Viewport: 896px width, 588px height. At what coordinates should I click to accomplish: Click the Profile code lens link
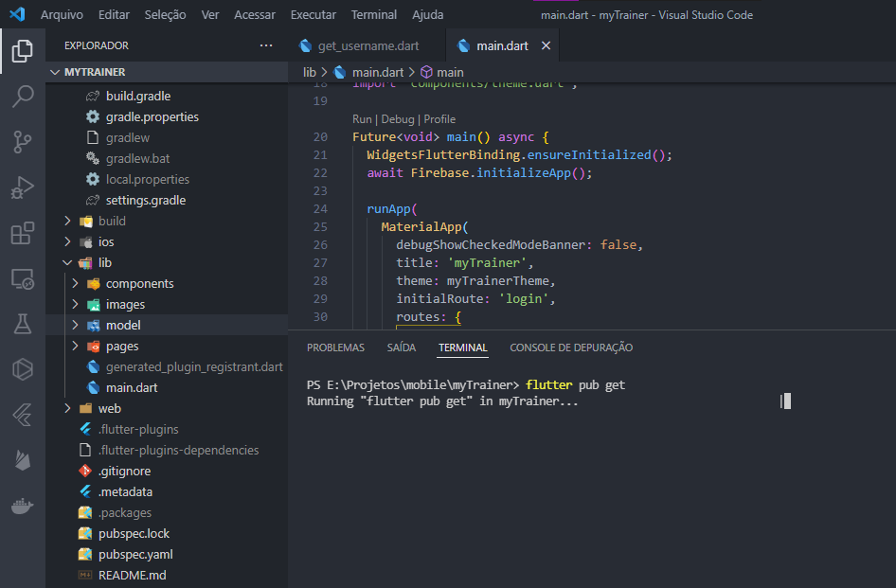coord(439,119)
